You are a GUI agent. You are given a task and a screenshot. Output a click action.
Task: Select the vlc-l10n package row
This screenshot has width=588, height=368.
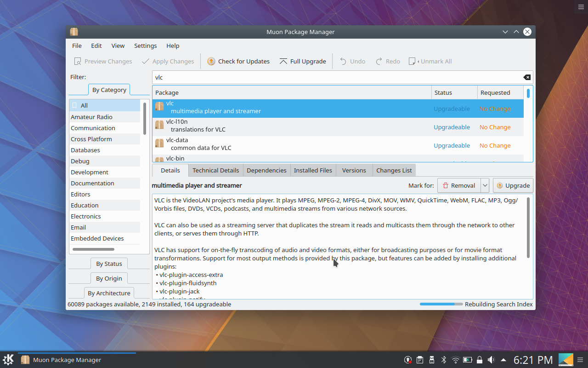pyautogui.click(x=338, y=127)
